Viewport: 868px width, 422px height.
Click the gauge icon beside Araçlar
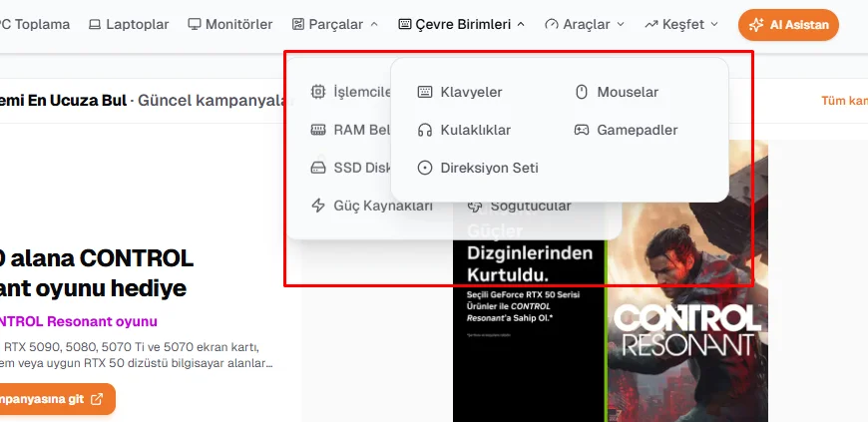[552, 24]
